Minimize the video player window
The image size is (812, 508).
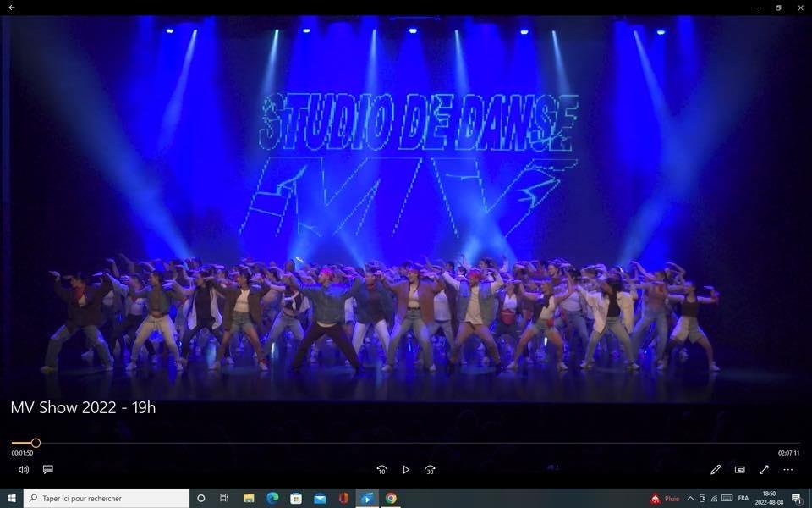(756, 8)
